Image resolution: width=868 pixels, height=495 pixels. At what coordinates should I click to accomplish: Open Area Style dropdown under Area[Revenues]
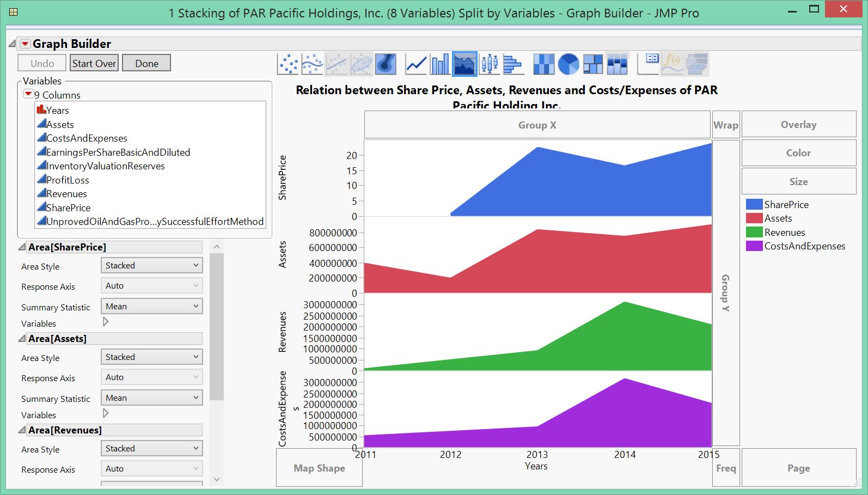152,448
